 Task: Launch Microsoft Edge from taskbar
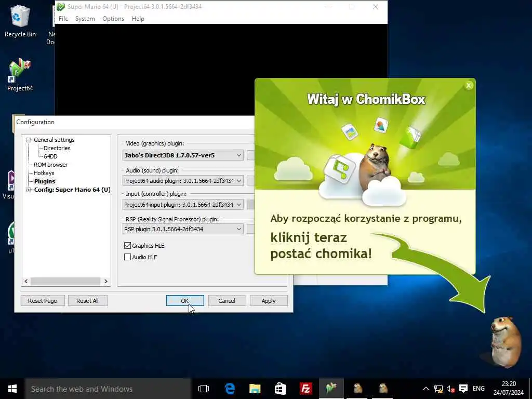tap(230, 389)
